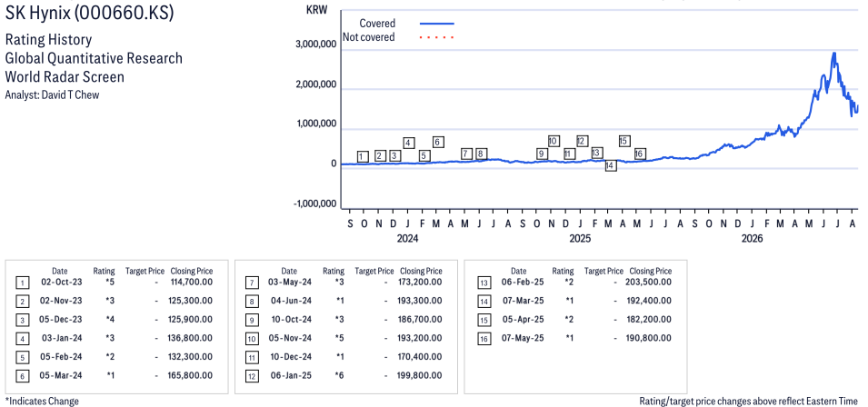Click chart marker 5 on the graph

[x=424, y=155]
